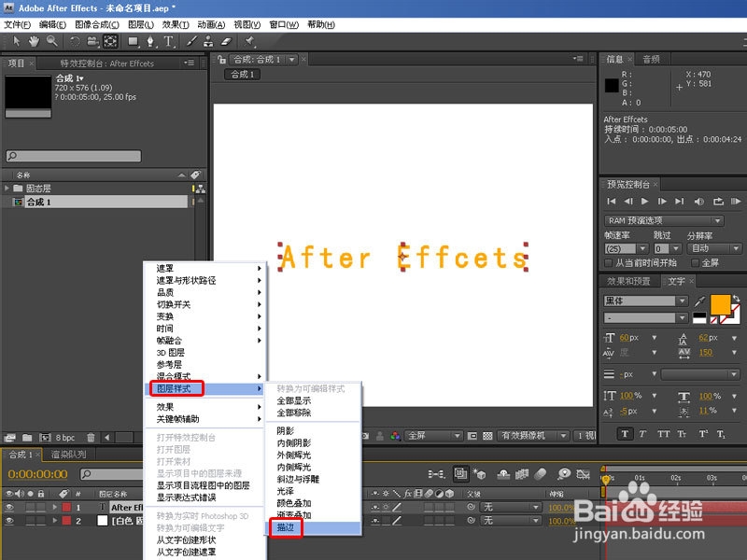Click the Subscript button

721,434
